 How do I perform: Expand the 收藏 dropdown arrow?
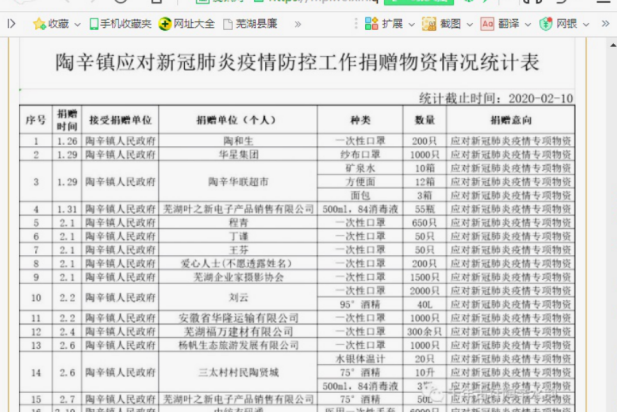tap(78, 24)
